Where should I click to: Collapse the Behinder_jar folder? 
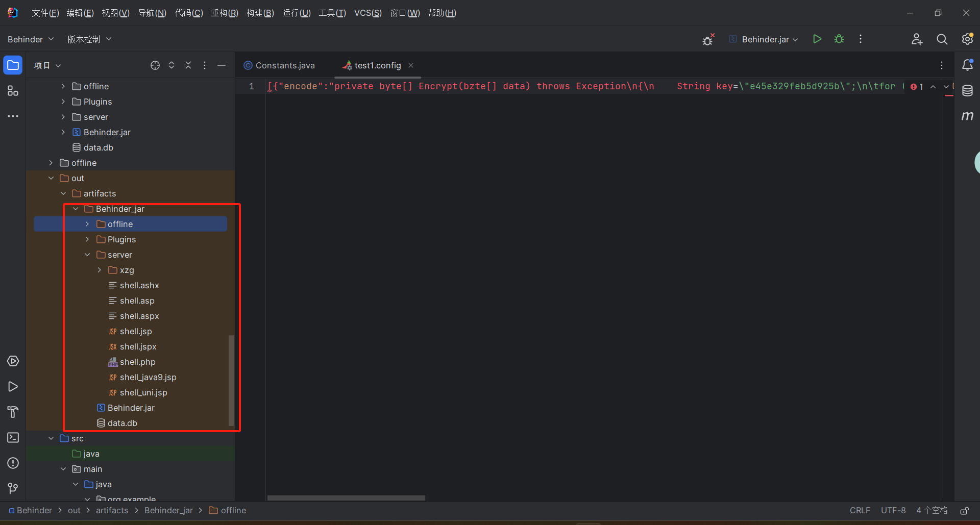[x=76, y=209]
